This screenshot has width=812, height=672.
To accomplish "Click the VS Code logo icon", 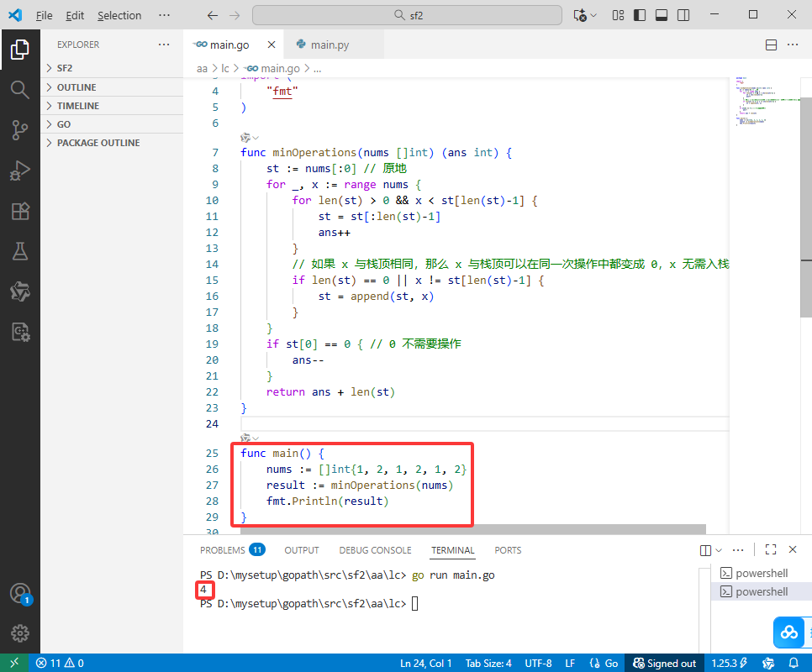I will click(15, 15).
